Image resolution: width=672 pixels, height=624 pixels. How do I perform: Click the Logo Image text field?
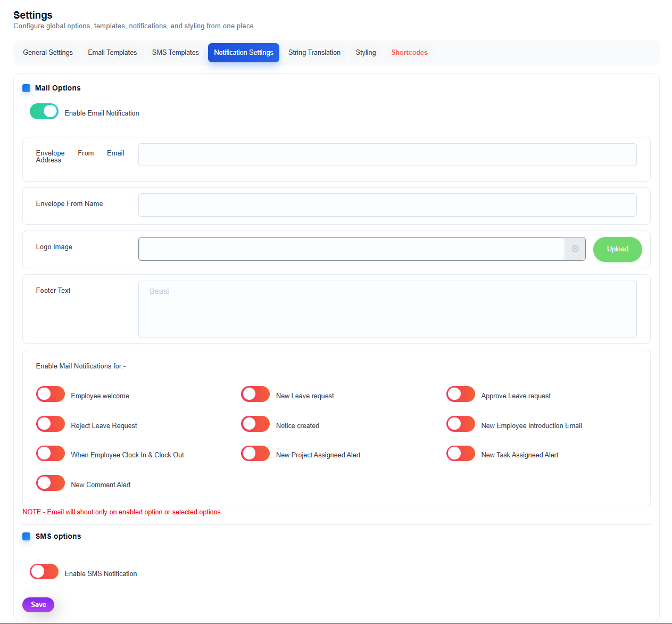(352, 249)
